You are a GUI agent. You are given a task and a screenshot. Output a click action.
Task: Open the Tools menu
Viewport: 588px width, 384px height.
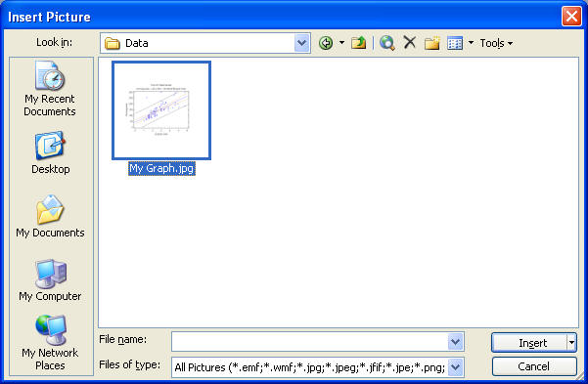(496, 43)
